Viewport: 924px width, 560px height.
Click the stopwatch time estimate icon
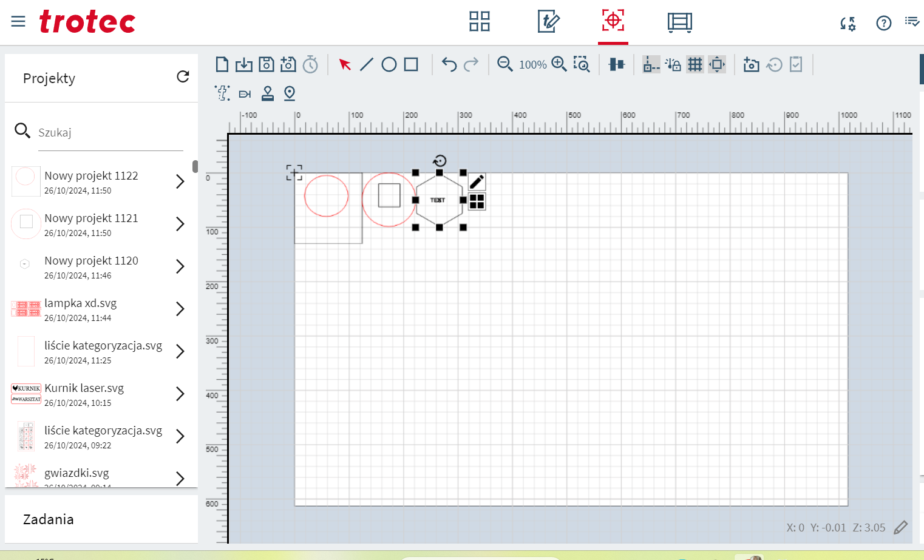pos(310,64)
